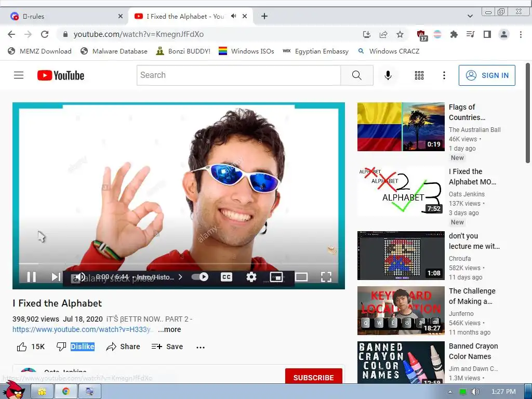The image size is (532, 399).
Task: Click the magnifier search button
Action: [x=356, y=75]
